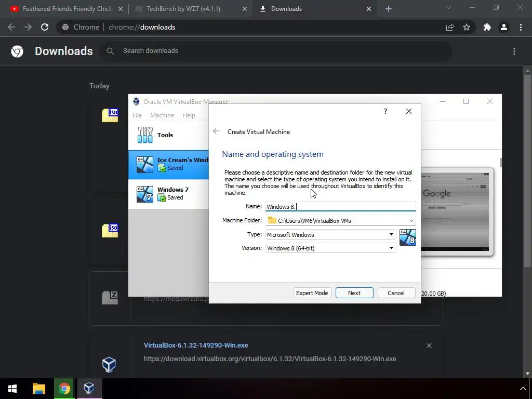Expand the Machine Folder dropdown
Screen dimensions: 532x399
tap(411, 220)
